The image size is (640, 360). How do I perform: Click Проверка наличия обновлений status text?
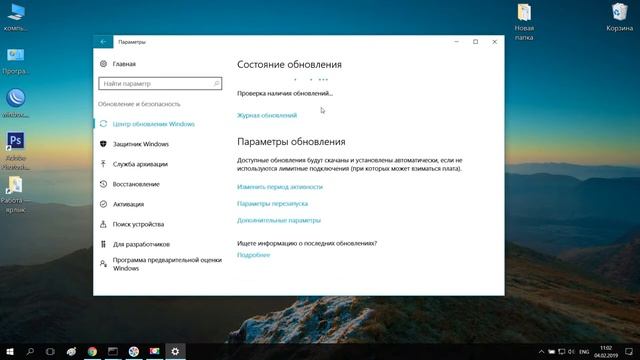(x=285, y=93)
